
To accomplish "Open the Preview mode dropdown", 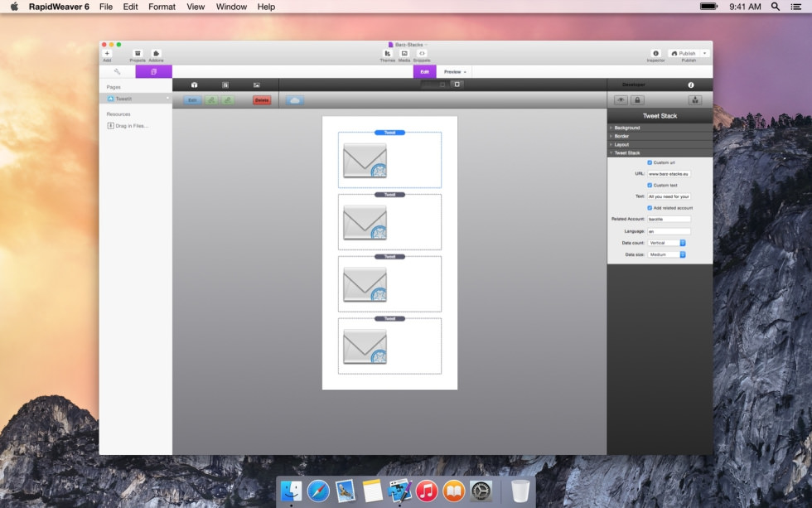I will [x=455, y=71].
